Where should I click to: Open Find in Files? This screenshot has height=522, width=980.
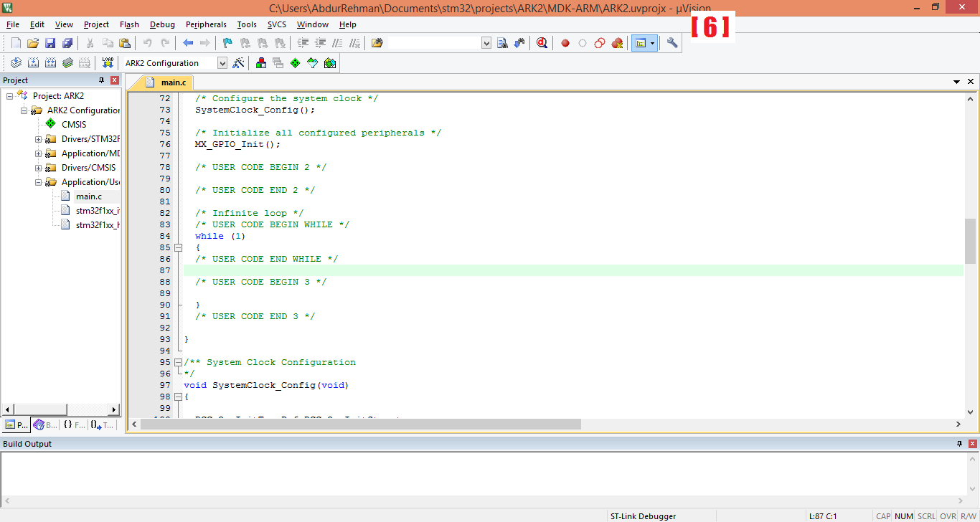tap(377, 42)
